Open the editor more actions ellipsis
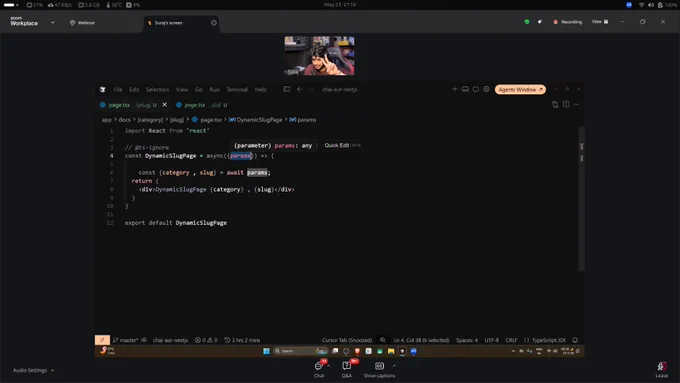This screenshot has height=383, width=680. [576, 104]
